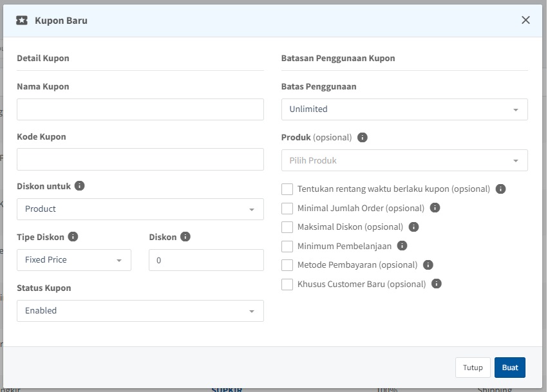Viewport: 548px width, 392px height.
Task: Click info icon for rentang waktu berlaku kupon
Action: pyautogui.click(x=501, y=189)
